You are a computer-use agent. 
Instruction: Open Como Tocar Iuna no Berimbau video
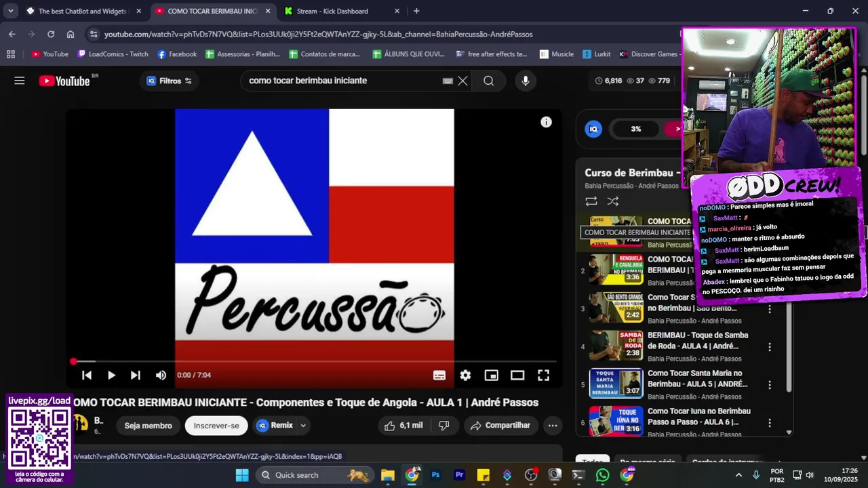point(699,416)
